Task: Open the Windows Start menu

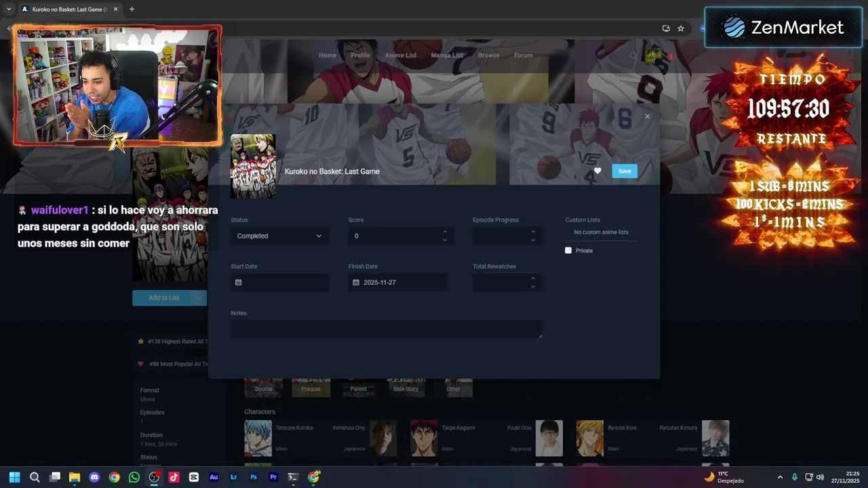Action: tap(14, 477)
